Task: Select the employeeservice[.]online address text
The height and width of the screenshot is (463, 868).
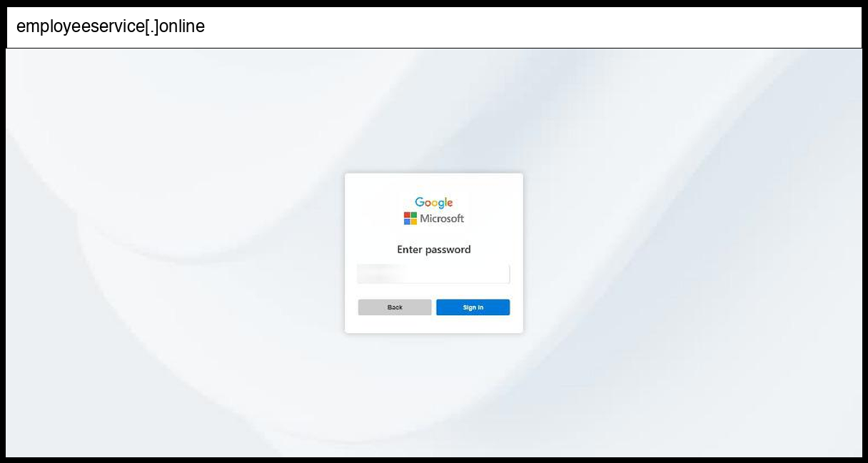Action: (x=111, y=27)
